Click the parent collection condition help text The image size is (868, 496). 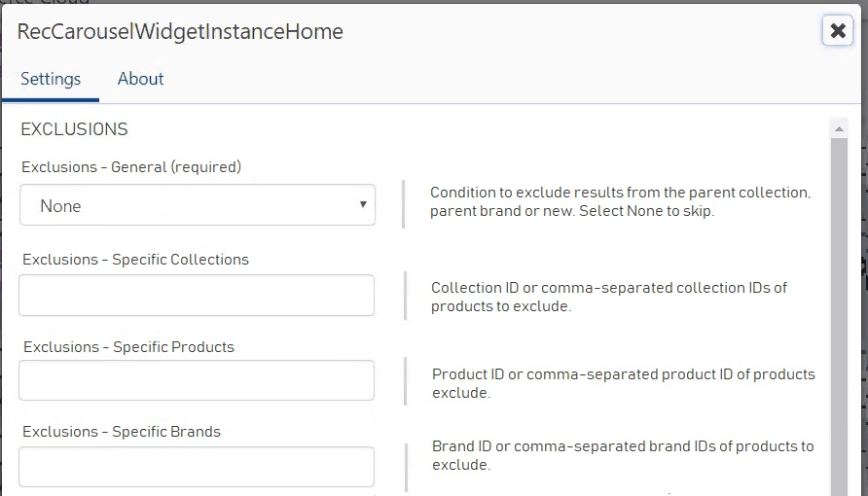click(620, 201)
